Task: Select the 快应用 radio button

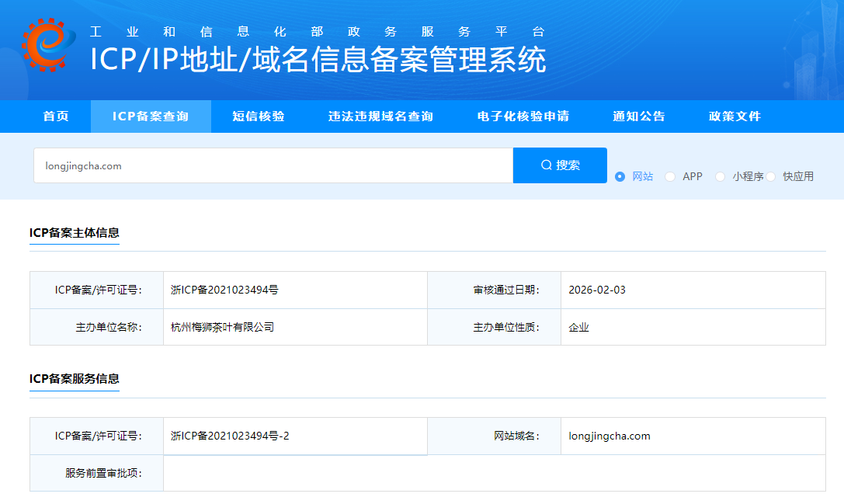Action: (771, 176)
